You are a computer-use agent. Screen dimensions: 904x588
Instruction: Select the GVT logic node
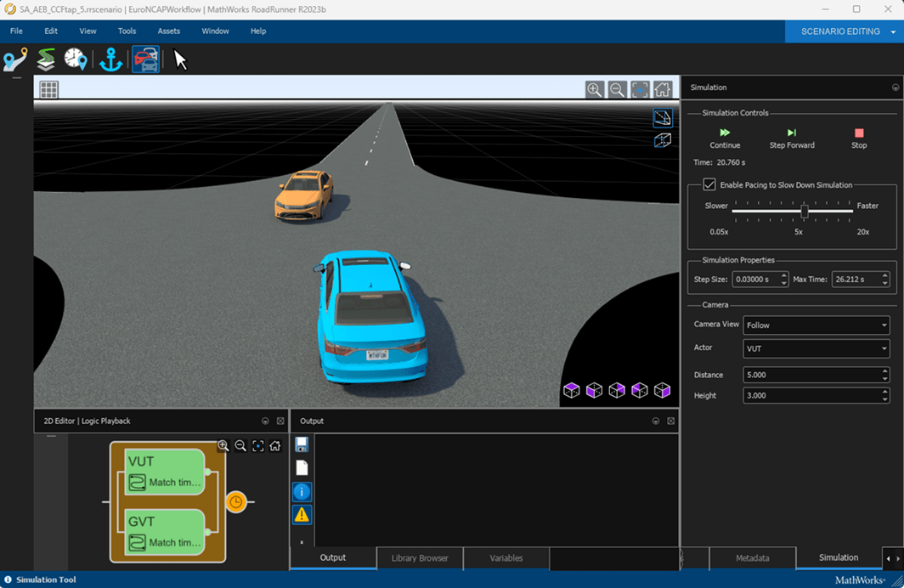pyautogui.click(x=165, y=532)
